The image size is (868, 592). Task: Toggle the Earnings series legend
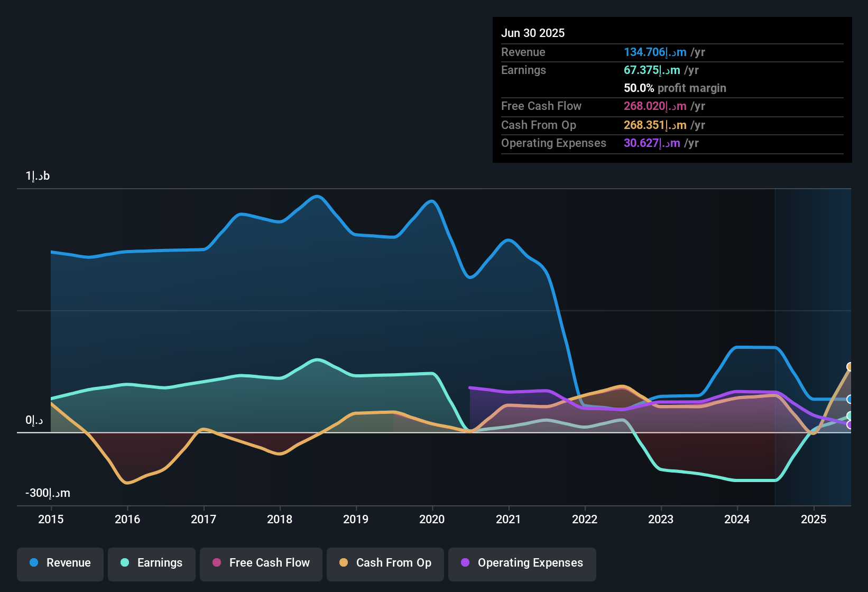152,563
